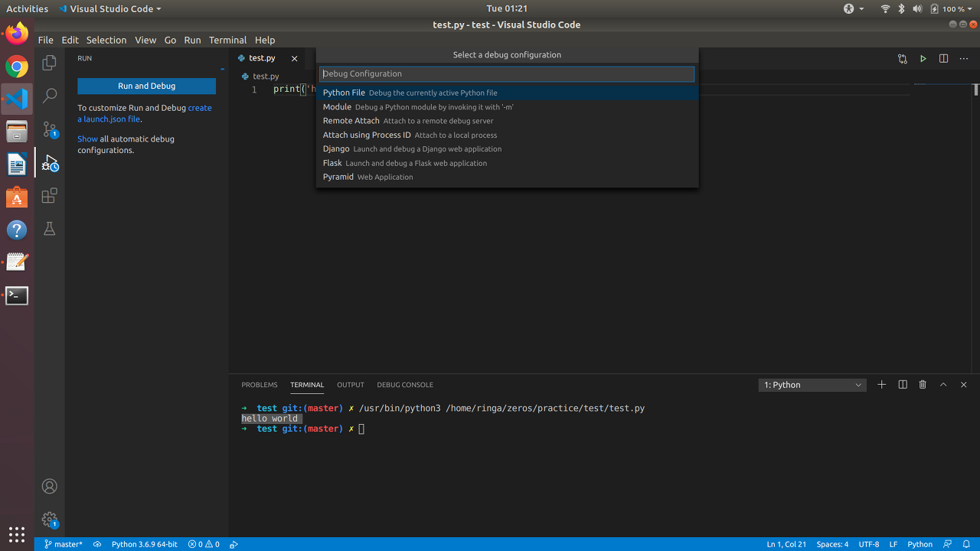Close the test.py editor tab
Image resolution: width=980 pixels, height=551 pixels.
pos(294,58)
